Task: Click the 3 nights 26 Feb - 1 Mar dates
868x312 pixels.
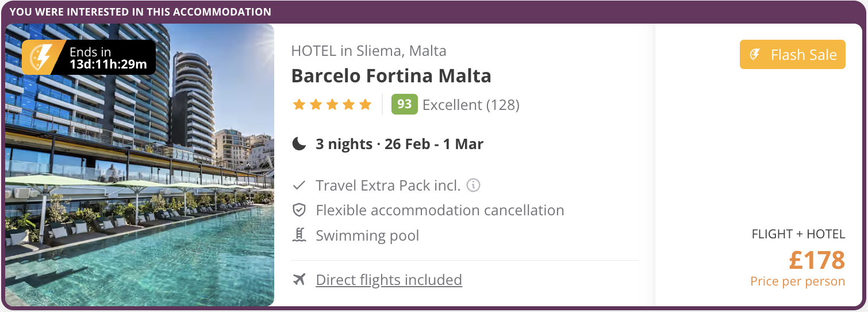Action: (400, 144)
